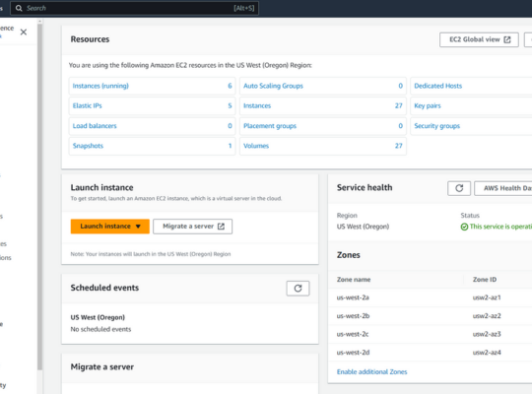Focus the Search input field
This screenshot has height=394, width=532.
tap(134, 8)
